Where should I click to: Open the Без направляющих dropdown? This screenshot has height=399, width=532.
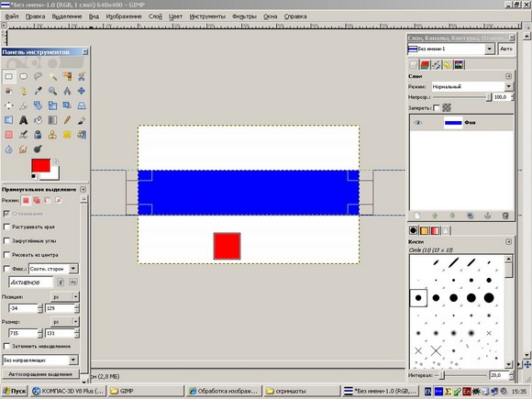40,360
